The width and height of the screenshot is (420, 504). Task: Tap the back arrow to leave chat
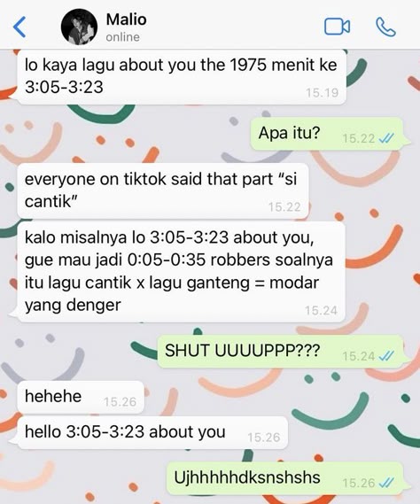[x=19, y=27]
